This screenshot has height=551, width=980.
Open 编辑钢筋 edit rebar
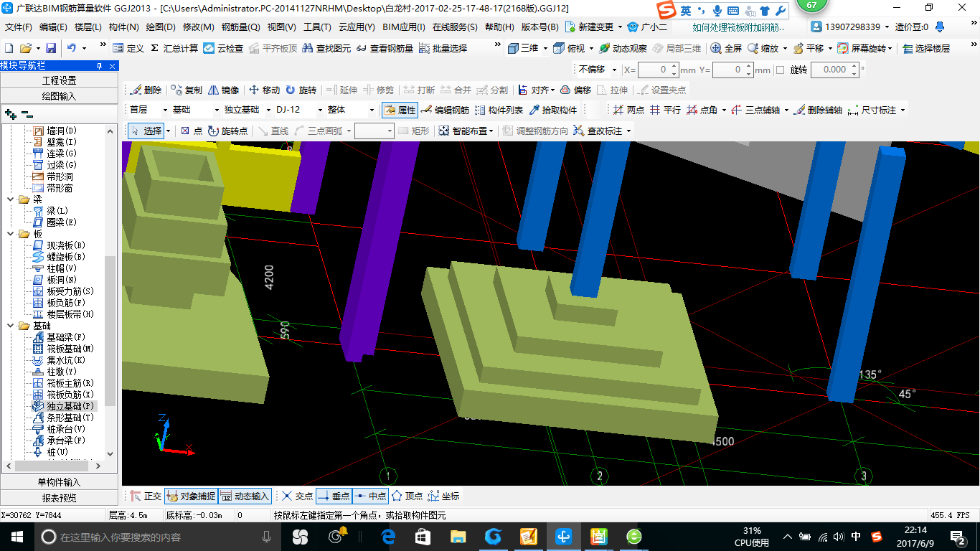pos(445,110)
